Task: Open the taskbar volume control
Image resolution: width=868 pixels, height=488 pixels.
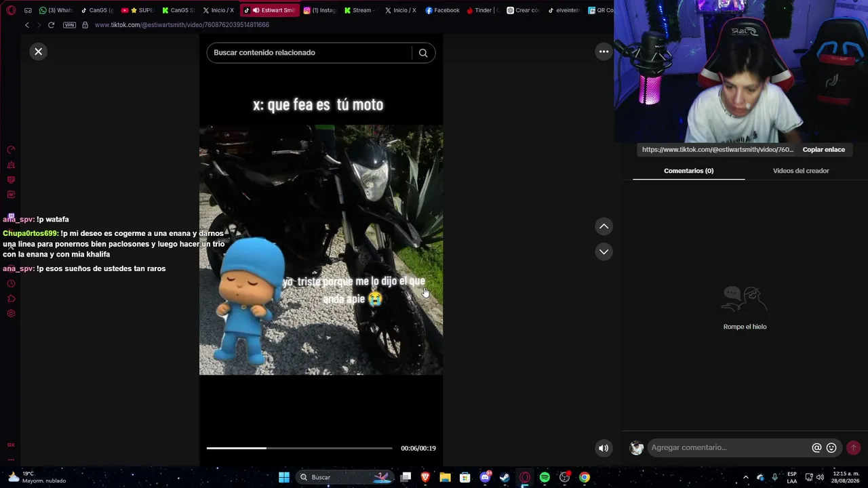Action: 821,477
